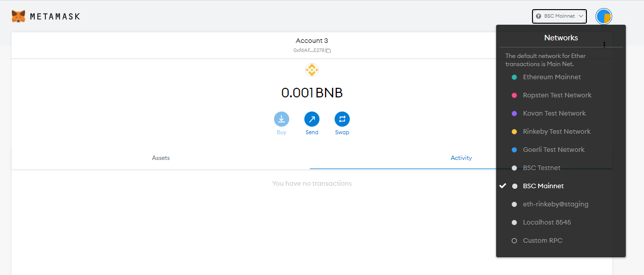Click the 'You have no transactions' message
Viewport: 644px width, 275px height.
click(312, 183)
